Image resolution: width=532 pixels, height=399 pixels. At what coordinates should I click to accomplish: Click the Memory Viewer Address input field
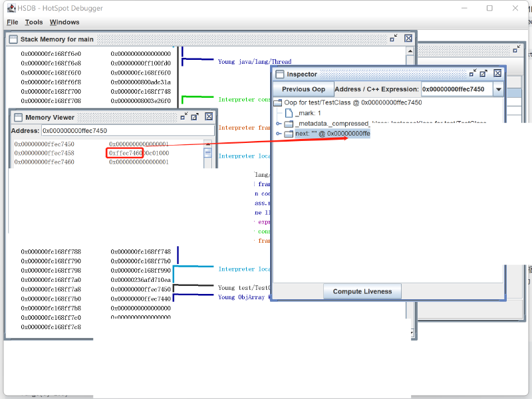click(127, 130)
